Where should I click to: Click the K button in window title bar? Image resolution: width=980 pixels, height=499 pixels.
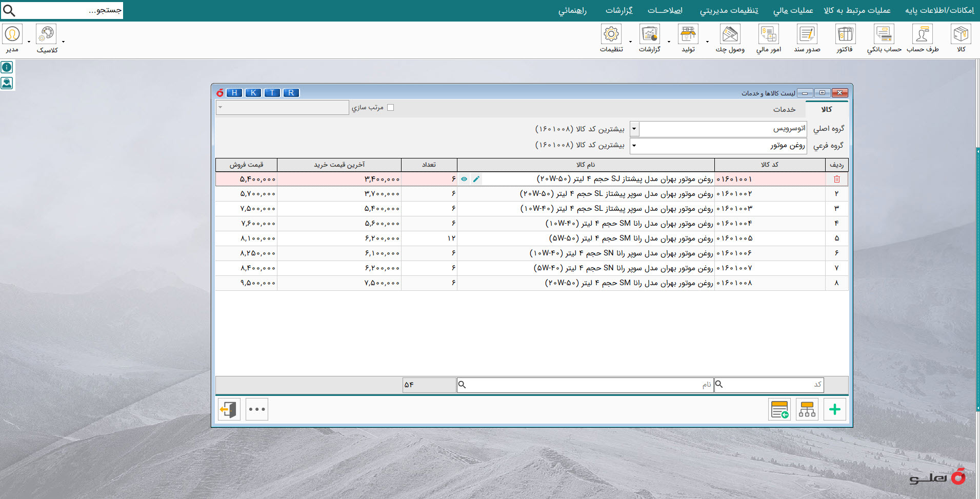[253, 93]
